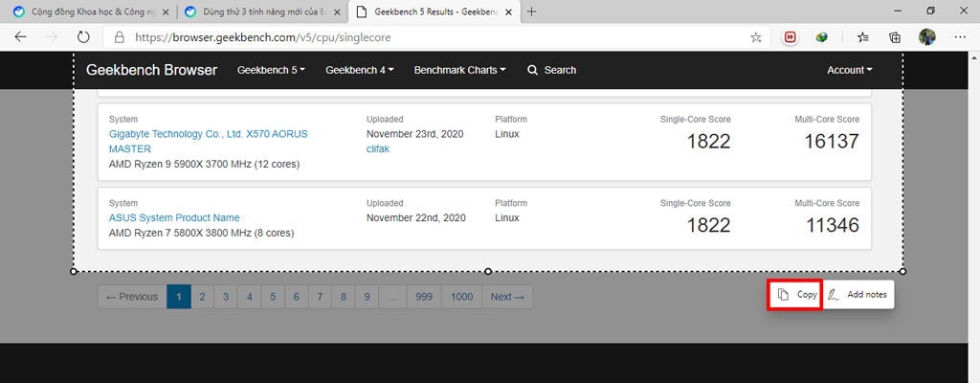Click the browser forward arrow
The image size is (980, 383).
pyautogui.click(x=52, y=37)
